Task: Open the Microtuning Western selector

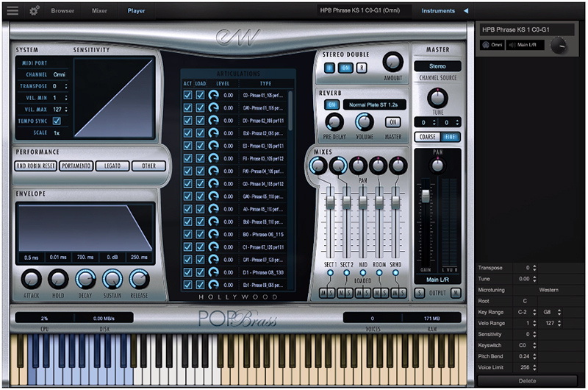Action: tap(548, 290)
